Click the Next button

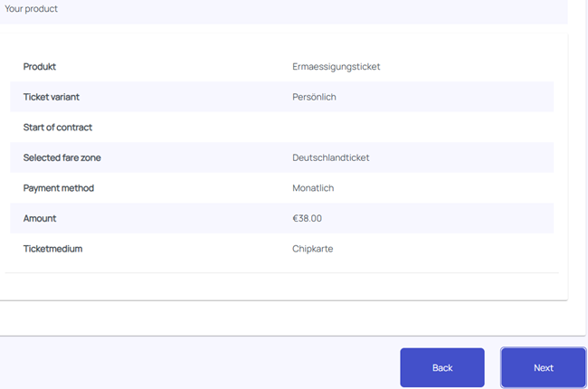point(543,368)
